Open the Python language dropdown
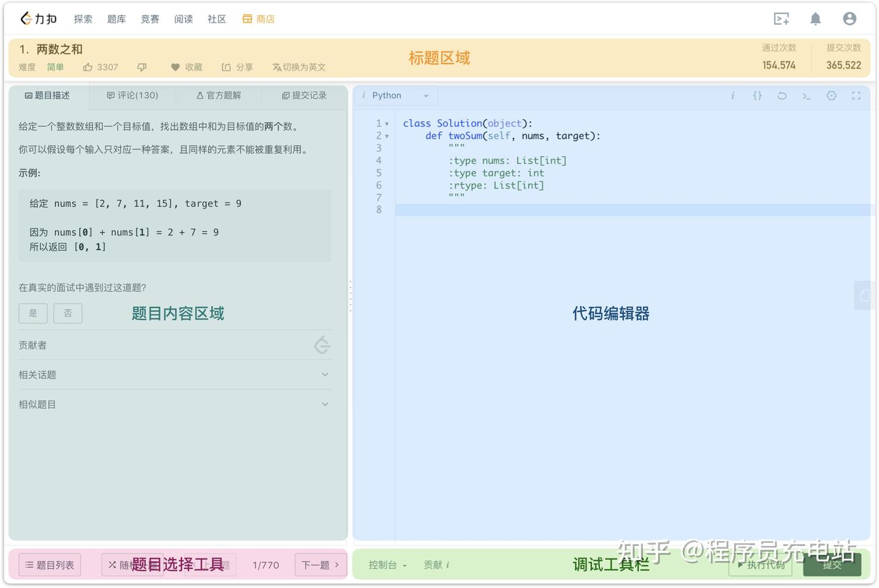 (395, 95)
